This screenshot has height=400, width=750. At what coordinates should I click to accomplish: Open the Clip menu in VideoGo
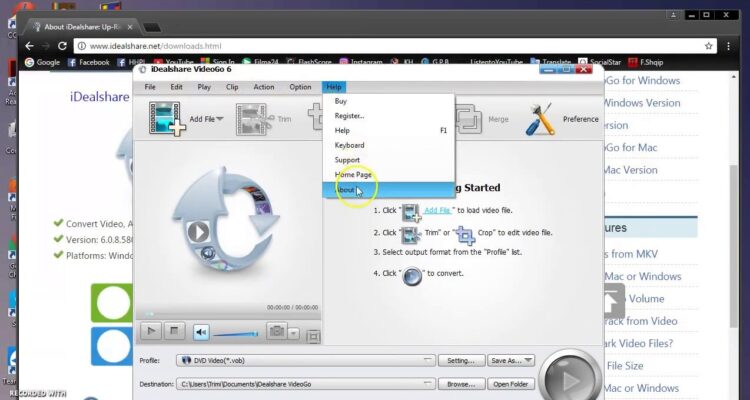pyautogui.click(x=232, y=87)
